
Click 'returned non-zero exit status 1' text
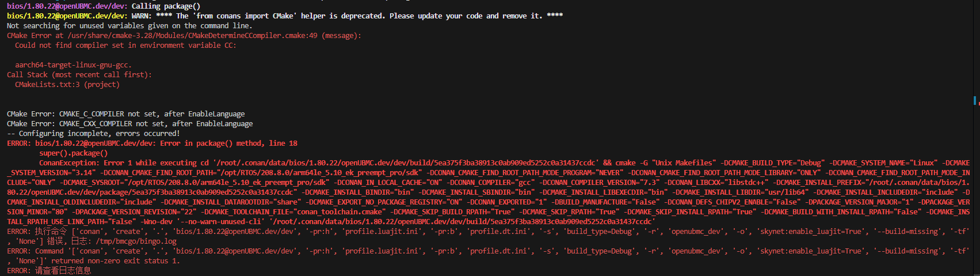point(116,261)
